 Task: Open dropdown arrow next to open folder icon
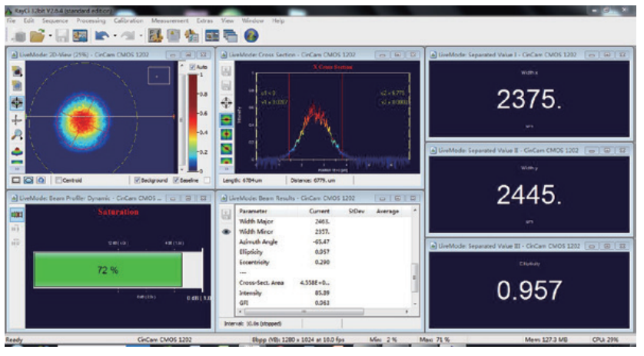[49, 36]
